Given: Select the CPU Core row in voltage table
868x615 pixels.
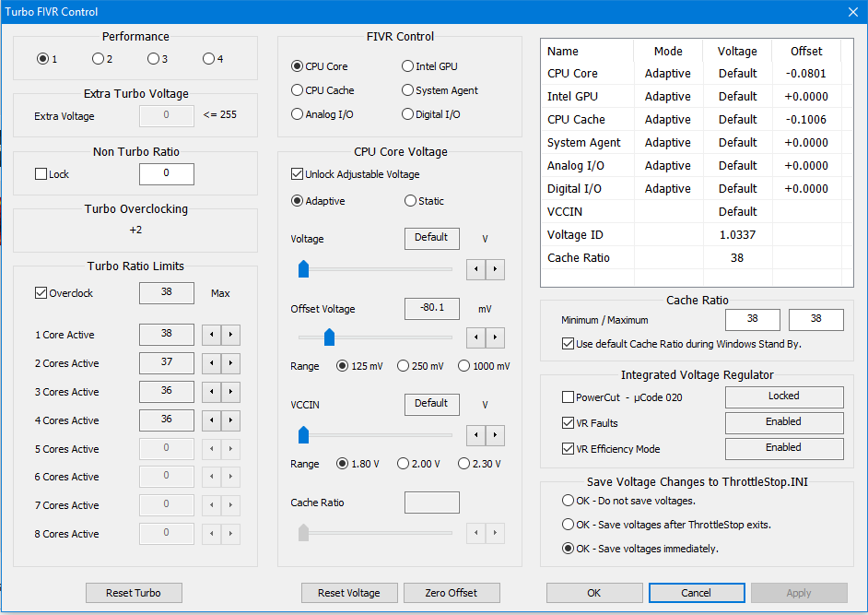Looking at the screenshot, I should (697, 73).
